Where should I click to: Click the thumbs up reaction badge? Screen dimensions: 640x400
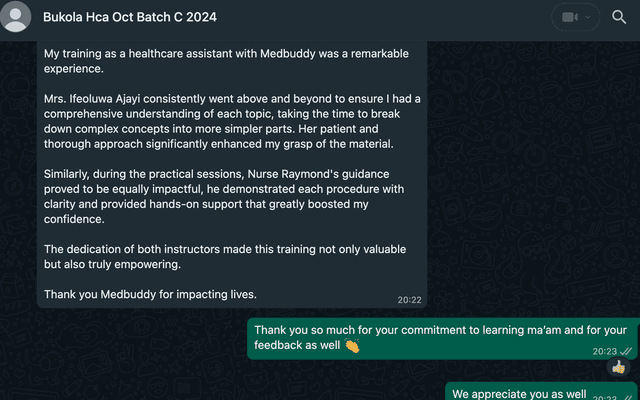618,367
